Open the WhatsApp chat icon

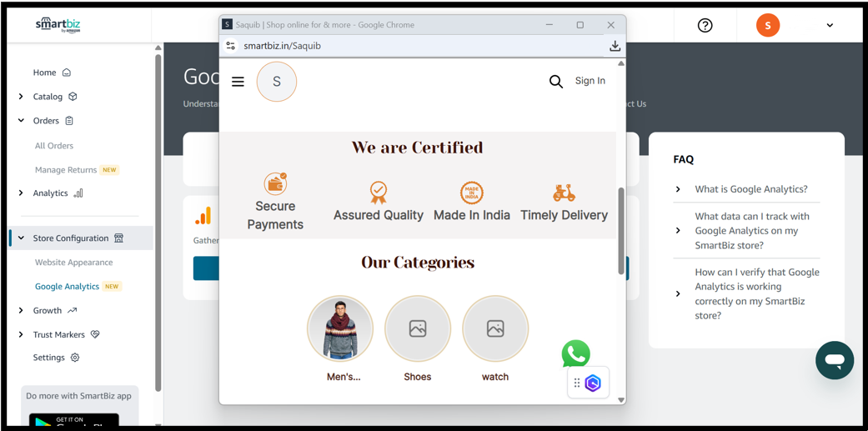point(575,353)
